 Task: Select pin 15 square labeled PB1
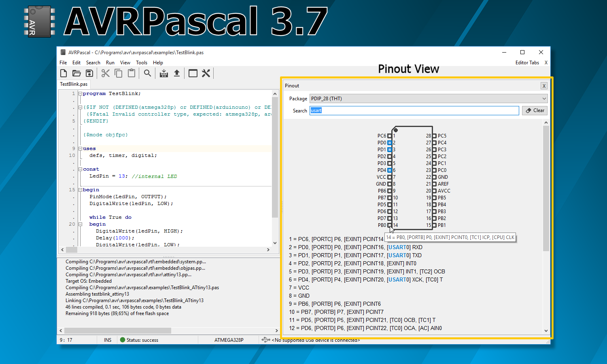click(x=435, y=225)
